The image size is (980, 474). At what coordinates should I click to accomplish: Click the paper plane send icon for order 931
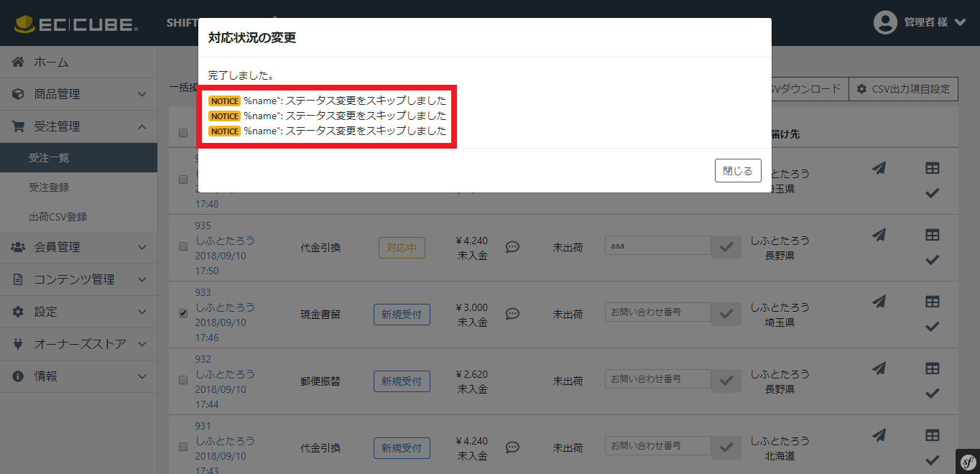coord(879,435)
